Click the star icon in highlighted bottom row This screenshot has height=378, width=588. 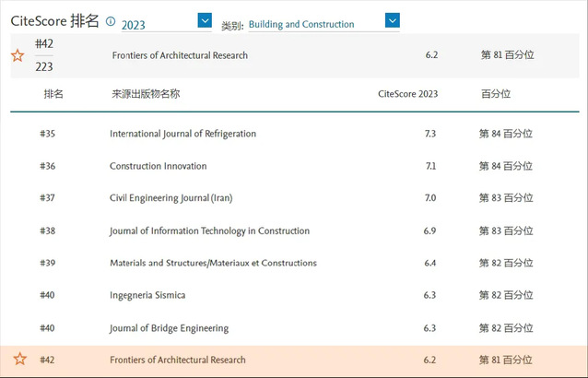point(19,360)
